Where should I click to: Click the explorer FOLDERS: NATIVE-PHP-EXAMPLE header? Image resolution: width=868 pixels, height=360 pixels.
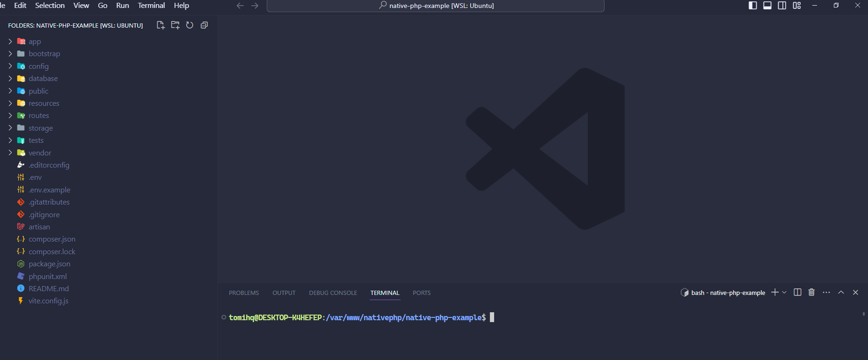coord(75,26)
